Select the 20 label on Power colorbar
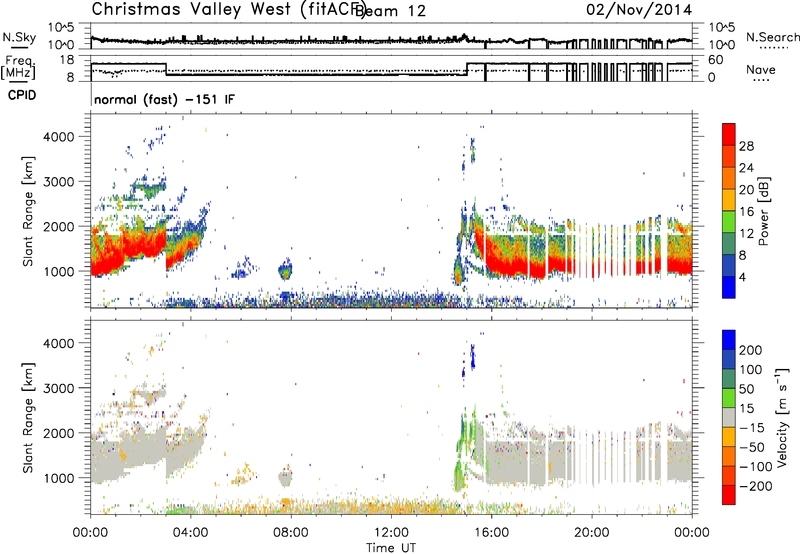 (746, 190)
